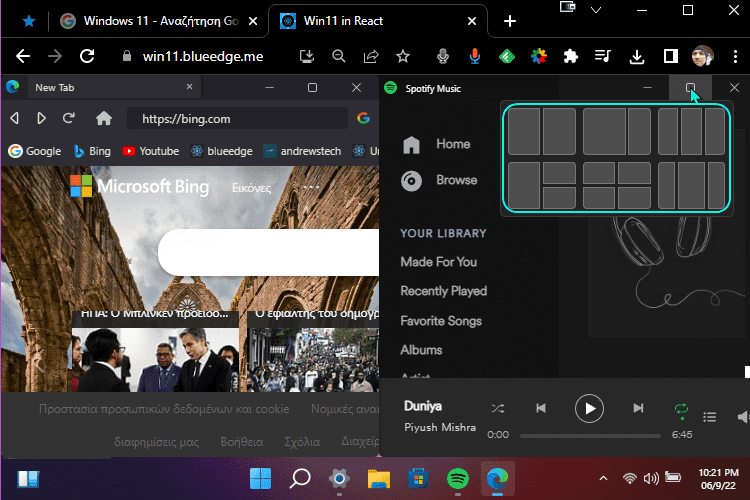This screenshot has width=750, height=500.
Task: Open the install app icon in Chrome address bar
Action: tap(307, 56)
